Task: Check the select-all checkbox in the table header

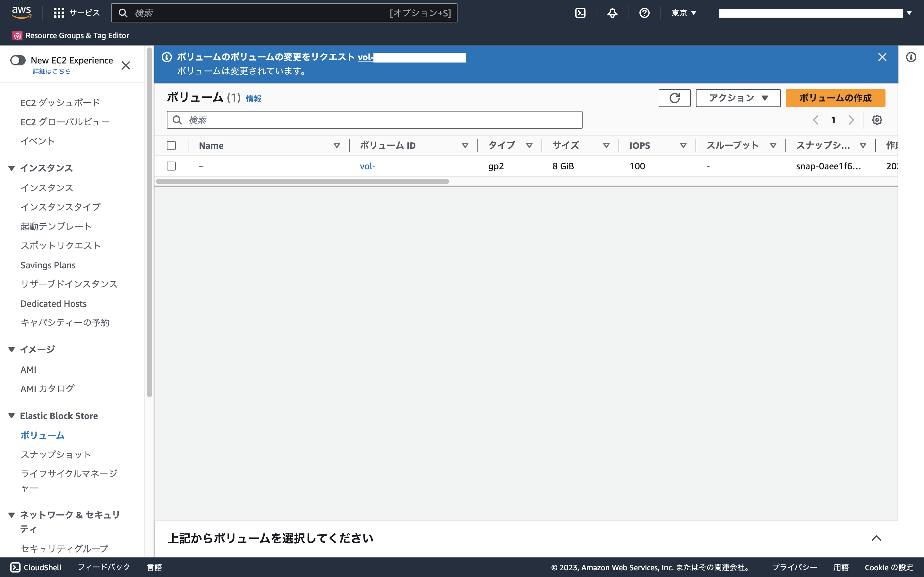Action: click(171, 146)
